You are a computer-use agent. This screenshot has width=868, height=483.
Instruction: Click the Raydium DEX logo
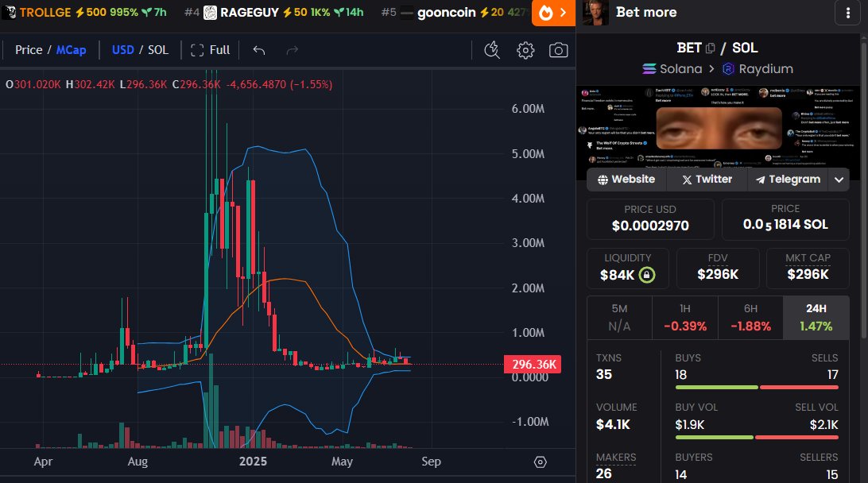tap(728, 68)
